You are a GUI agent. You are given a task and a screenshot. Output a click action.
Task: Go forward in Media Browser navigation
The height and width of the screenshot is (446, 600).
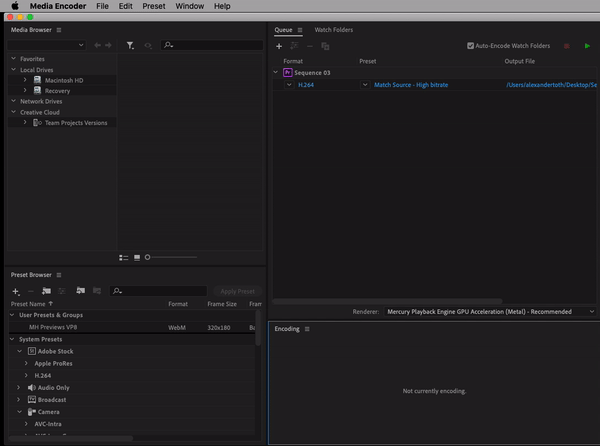click(x=108, y=45)
